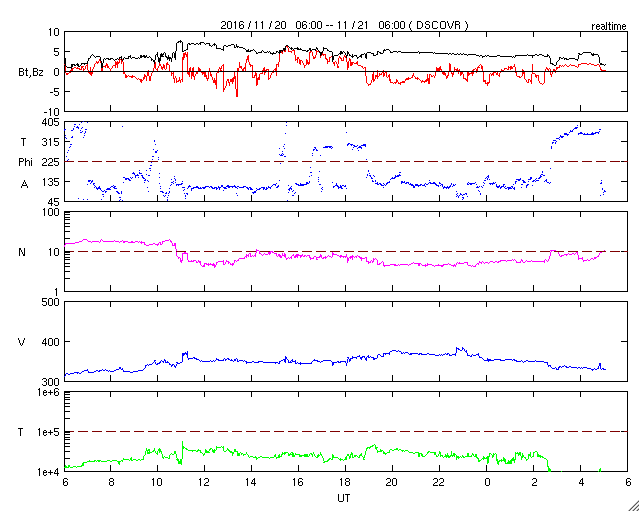The height and width of the screenshot is (512, 640).
Task: Select the '2' hour tick on the UT axis
Action: 533,483
